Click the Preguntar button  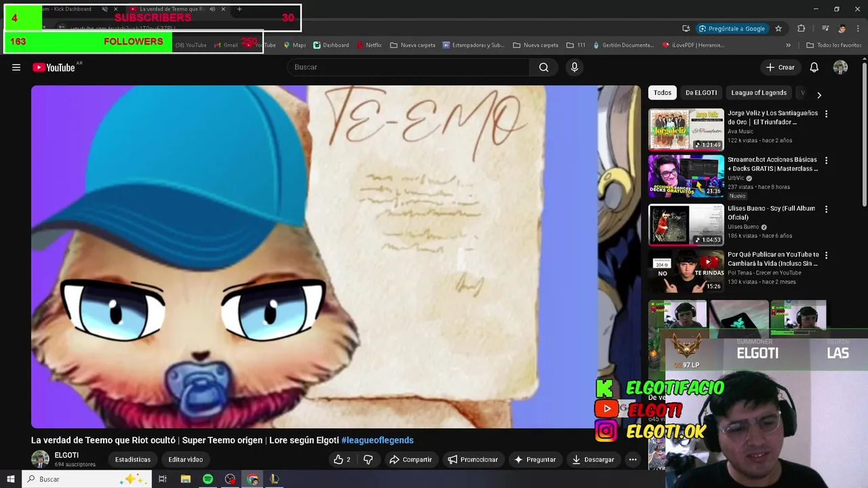click(535, 460)
